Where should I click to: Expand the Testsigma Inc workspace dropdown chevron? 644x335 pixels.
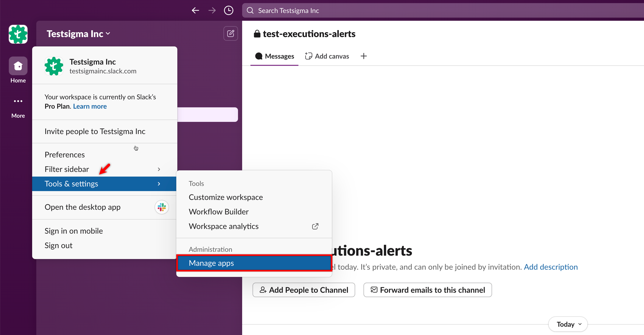coord(108,33)
